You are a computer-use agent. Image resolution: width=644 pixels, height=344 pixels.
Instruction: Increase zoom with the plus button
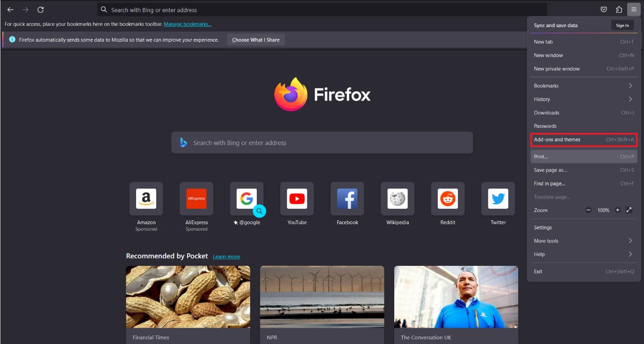pyautogui.click(x=617, y=210)
